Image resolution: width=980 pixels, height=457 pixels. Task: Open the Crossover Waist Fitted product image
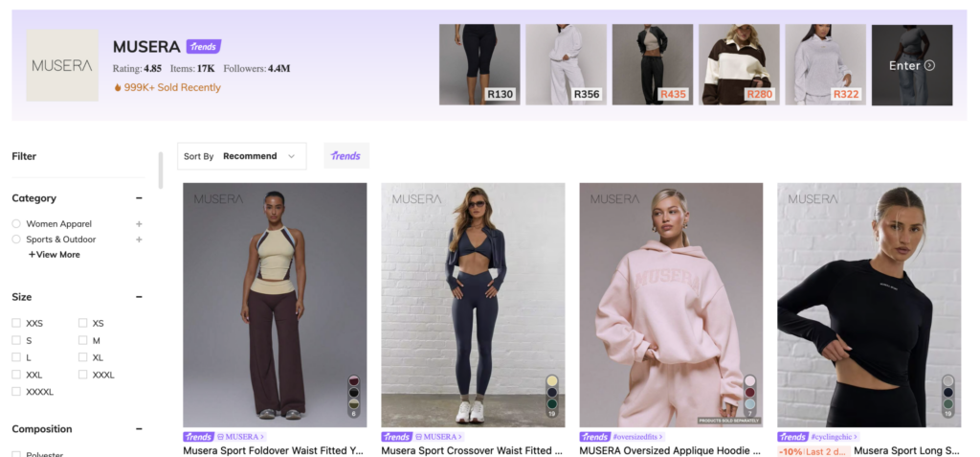tap(473, 305)
